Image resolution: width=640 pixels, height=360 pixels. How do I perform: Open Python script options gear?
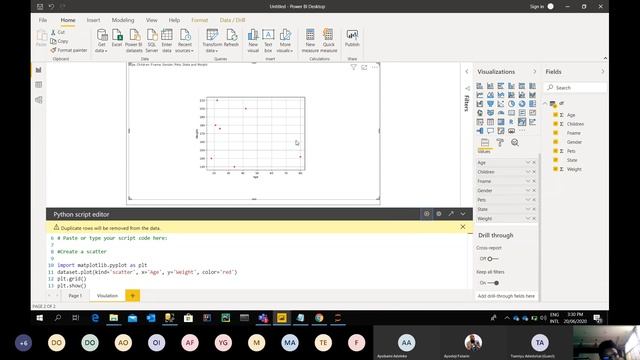(439, 214)
